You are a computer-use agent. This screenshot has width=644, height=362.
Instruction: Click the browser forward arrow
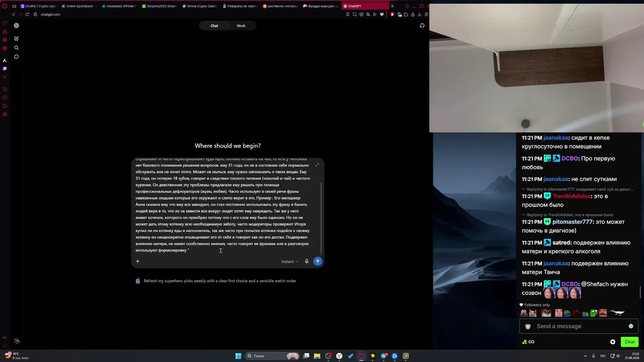21,15
